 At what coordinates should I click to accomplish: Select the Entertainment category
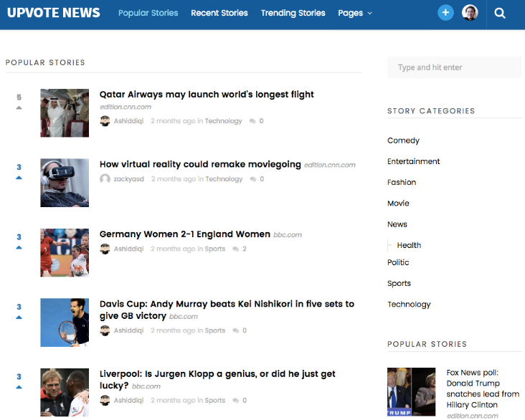(x=413, y=161)
